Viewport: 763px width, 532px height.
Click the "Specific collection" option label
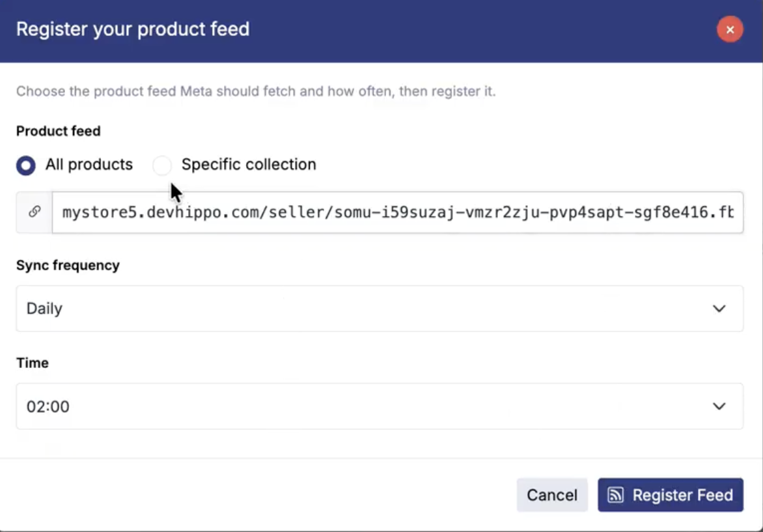[249, 165]
